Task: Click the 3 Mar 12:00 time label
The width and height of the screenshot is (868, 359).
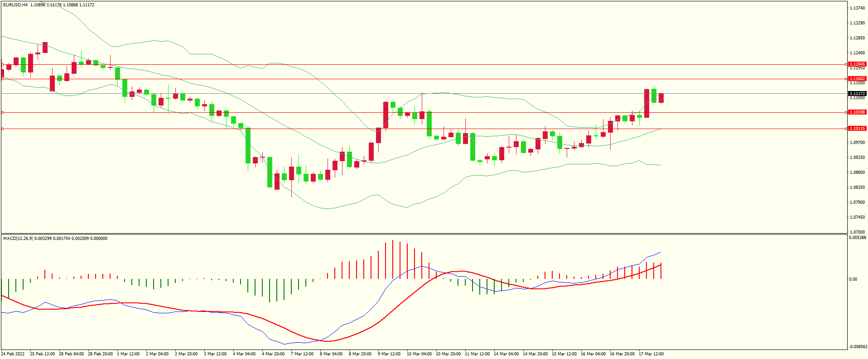Action: pyautogui.click(x=215, y=354)
